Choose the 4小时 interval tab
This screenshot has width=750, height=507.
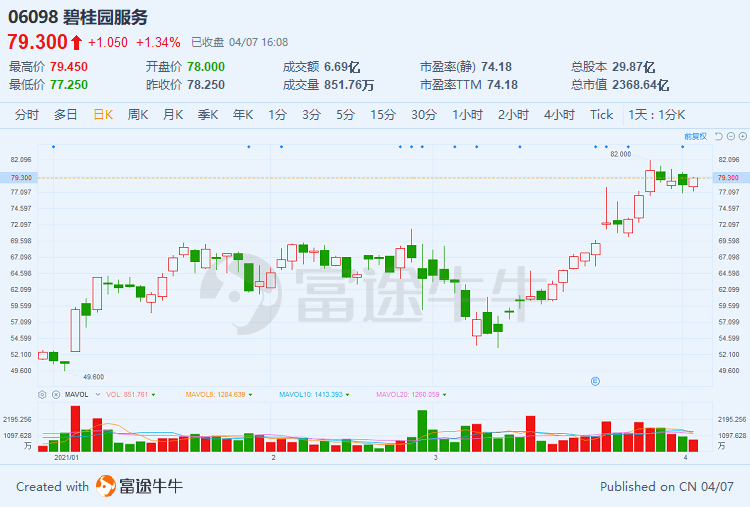559,115
